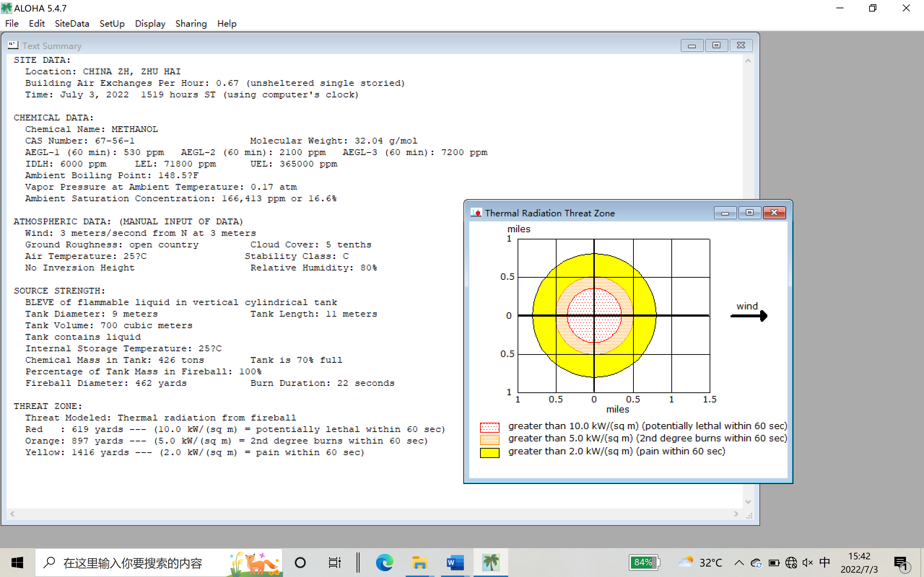
Task: Click the muted volume speaker icon
Action: (807, 563)
